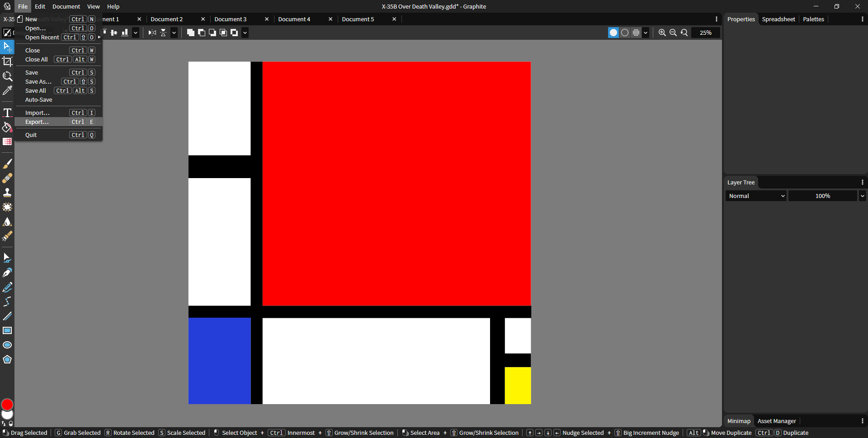Open the Edit menu
Image resolution: width=868 pixels, height=438 pixels.
(40, 6)
